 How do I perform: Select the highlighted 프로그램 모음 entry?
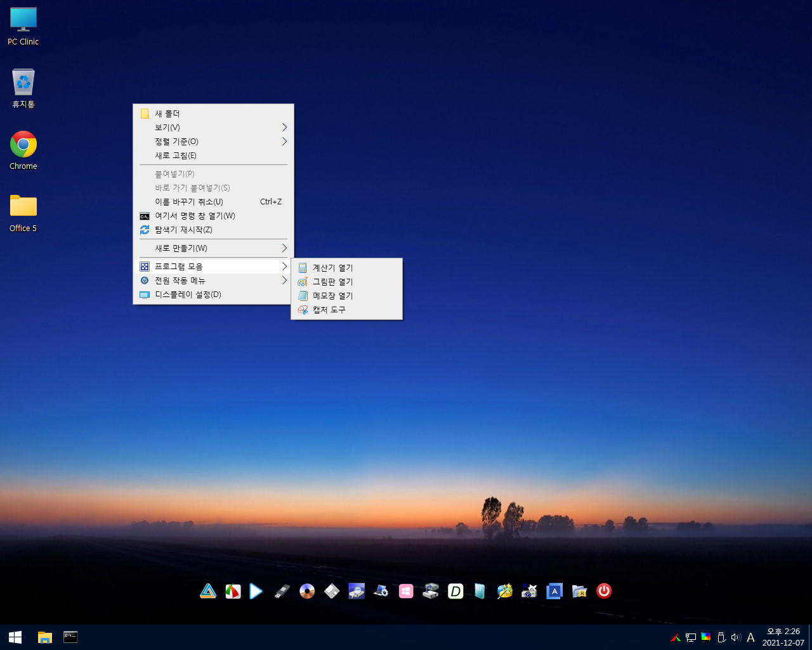point(213,267)
